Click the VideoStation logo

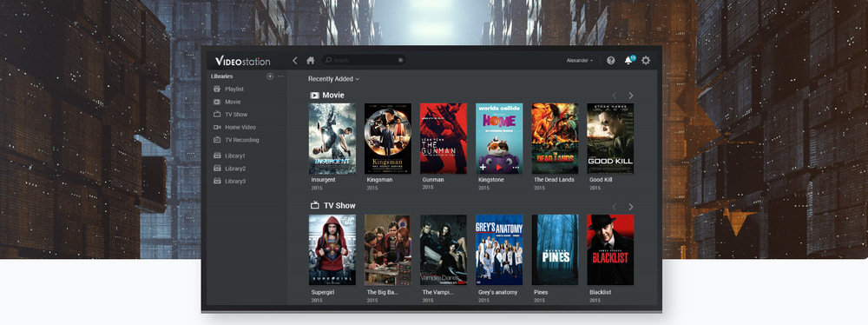(242, 61)
